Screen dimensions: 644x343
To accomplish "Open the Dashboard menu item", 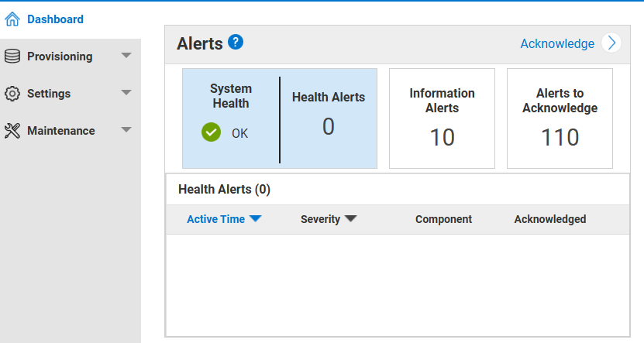I will pos(55,19).
